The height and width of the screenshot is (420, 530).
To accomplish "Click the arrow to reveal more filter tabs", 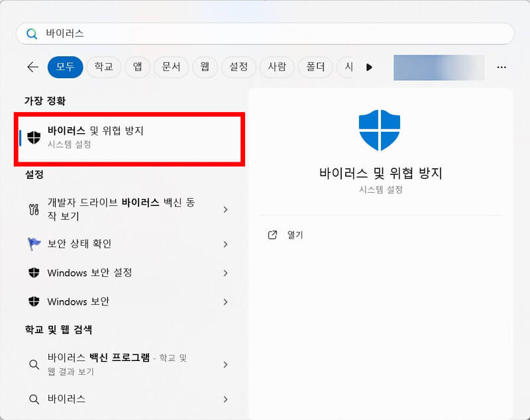I will (x=369, y=67).
